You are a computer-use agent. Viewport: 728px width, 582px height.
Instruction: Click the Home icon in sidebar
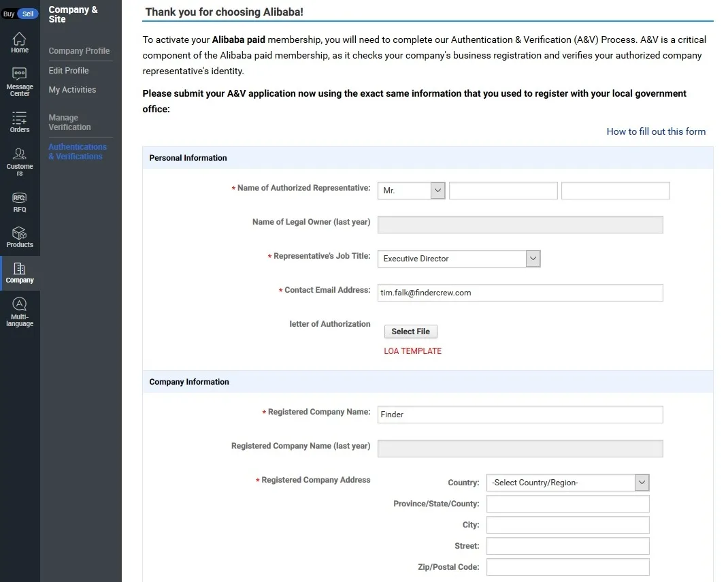20,39
